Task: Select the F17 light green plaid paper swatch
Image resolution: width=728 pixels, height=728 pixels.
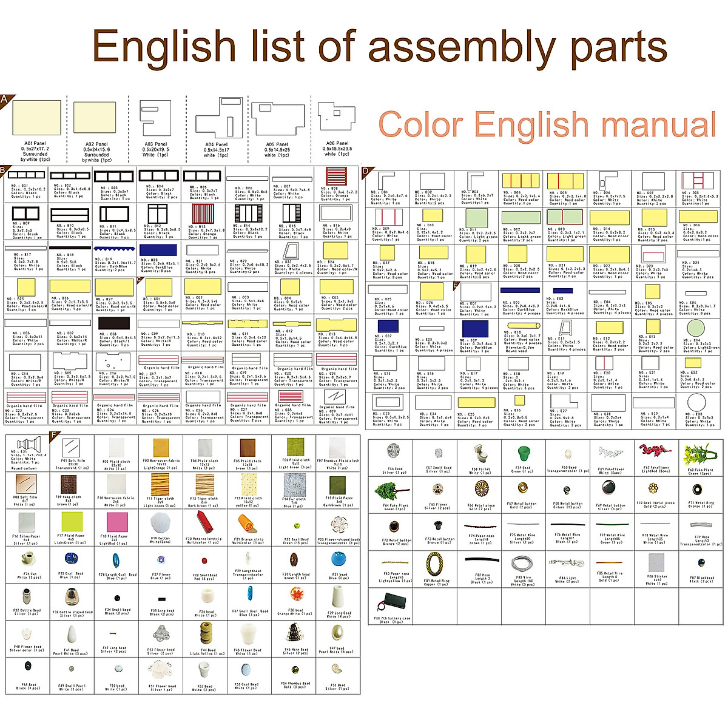Action: [72, 521]
